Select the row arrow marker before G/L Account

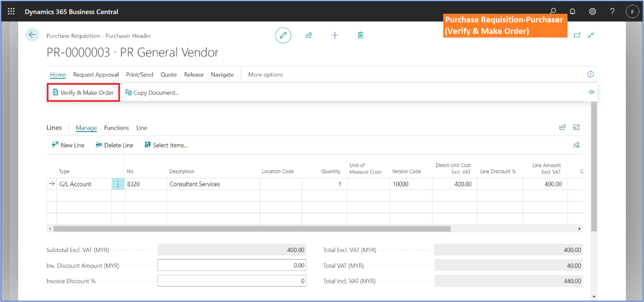coord(52,184)
